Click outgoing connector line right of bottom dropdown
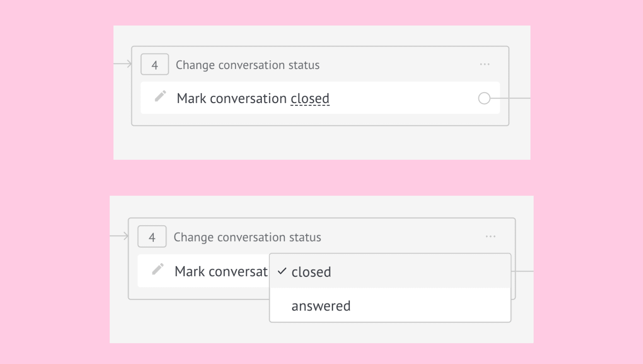This screenshot has height=364, width=643. 522,271
